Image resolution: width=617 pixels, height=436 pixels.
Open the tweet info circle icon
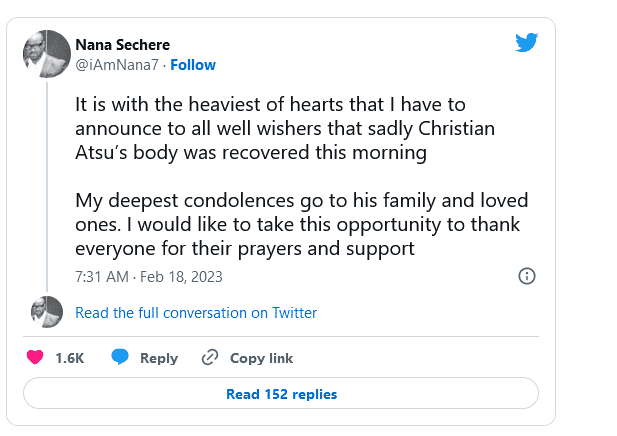[x=527, y=276]
